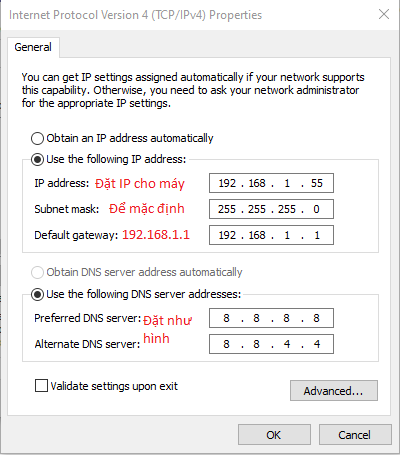Close the IPv4 Properties dialog
This screenshot has width=402, height=455.
coord(384,14)
